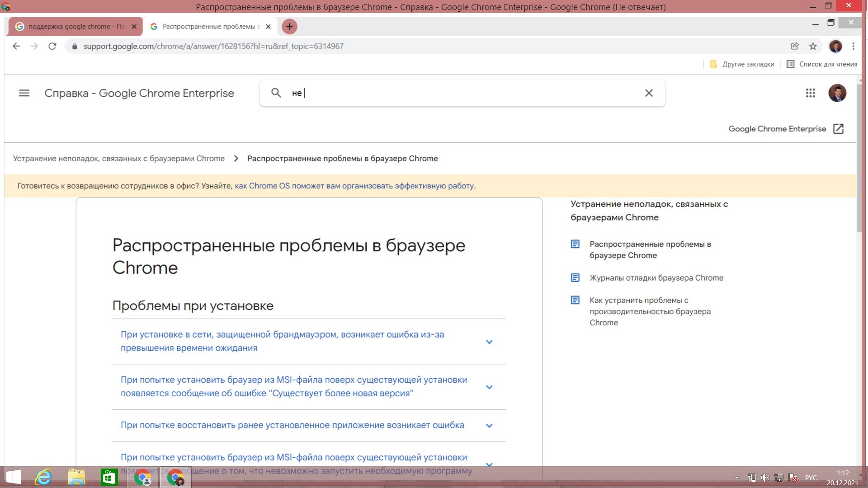Viewport: 868px width, 488px height.
Task: Click breadcrumb 'Устранение неполадок, связанных с браузерами Chrome'
Action: pyautogui.click(x=119, y=159)
